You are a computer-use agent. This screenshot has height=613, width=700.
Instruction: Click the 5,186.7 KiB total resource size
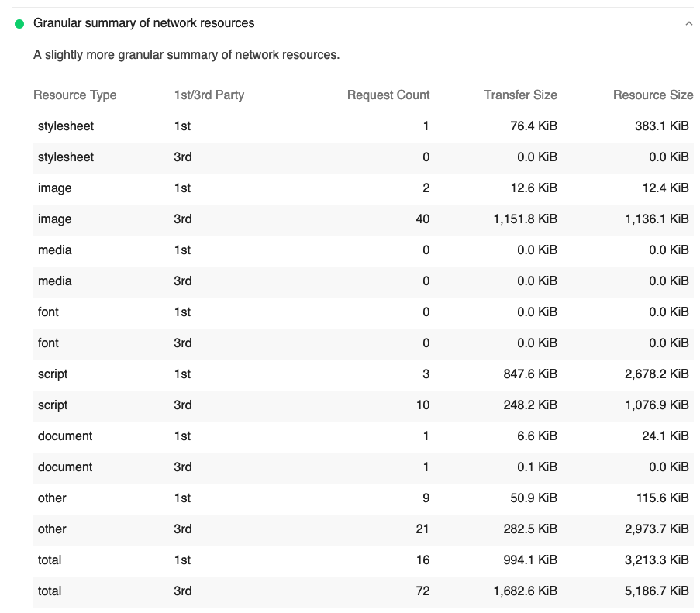point(656,591)
